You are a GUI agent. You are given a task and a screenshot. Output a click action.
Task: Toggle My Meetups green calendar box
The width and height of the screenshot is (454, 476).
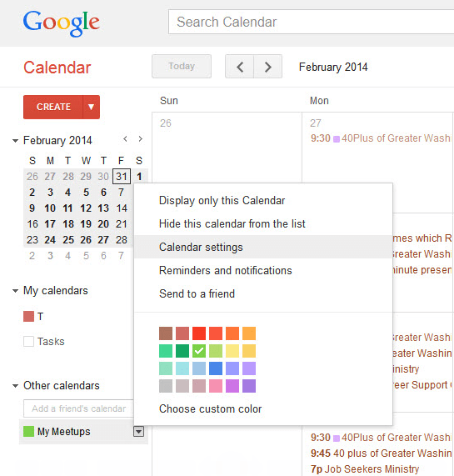pos(28,431)
